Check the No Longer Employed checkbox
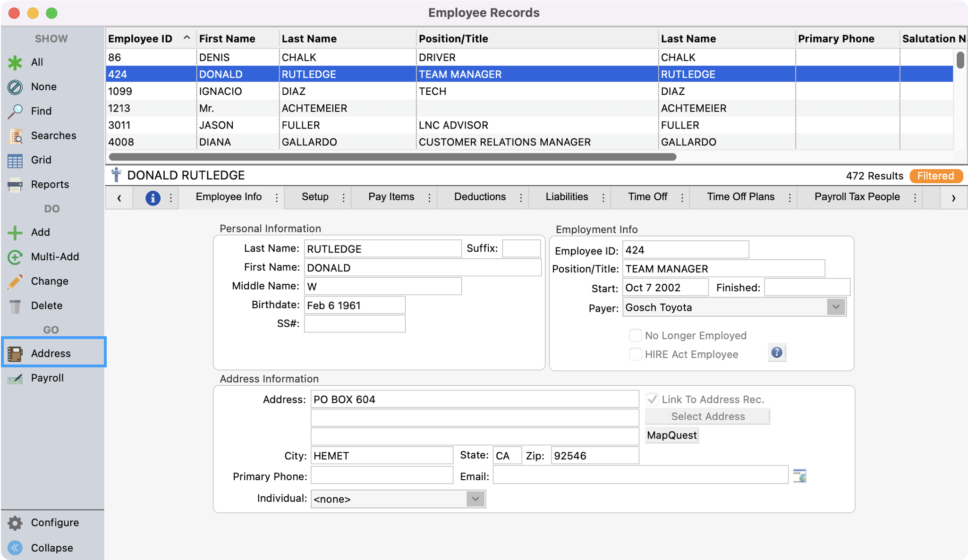968x560 pixels. pos(635,336)
